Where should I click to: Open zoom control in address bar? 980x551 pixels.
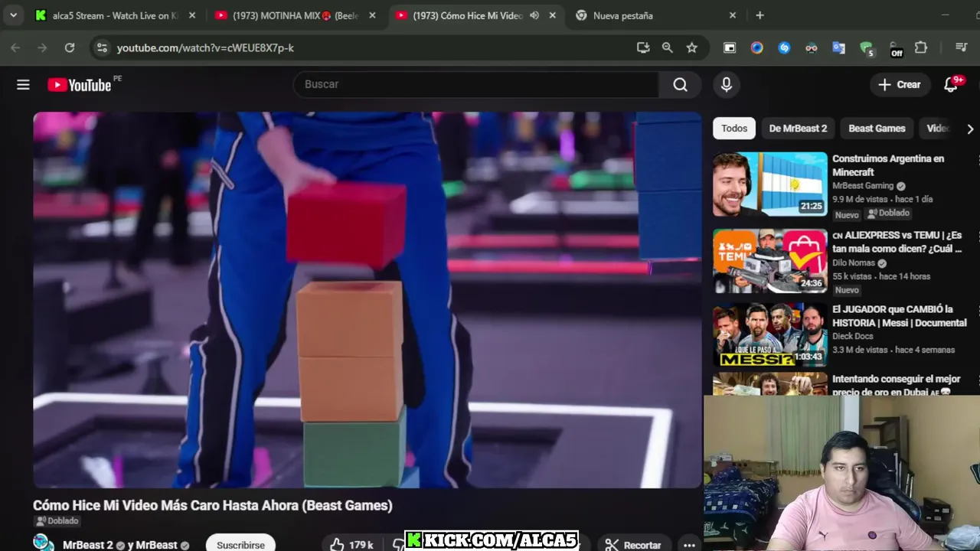point(668,47)
